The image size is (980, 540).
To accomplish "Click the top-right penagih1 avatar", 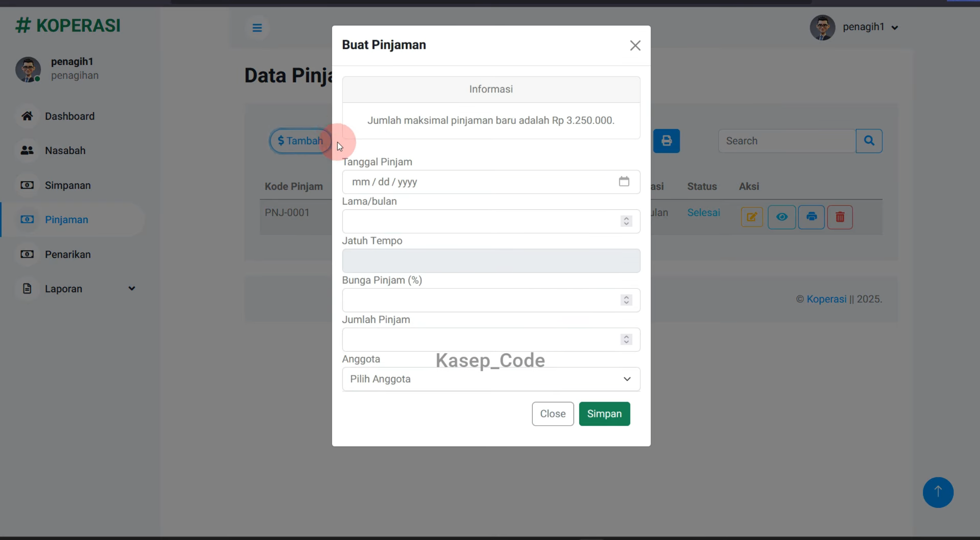I will point(822,28).
